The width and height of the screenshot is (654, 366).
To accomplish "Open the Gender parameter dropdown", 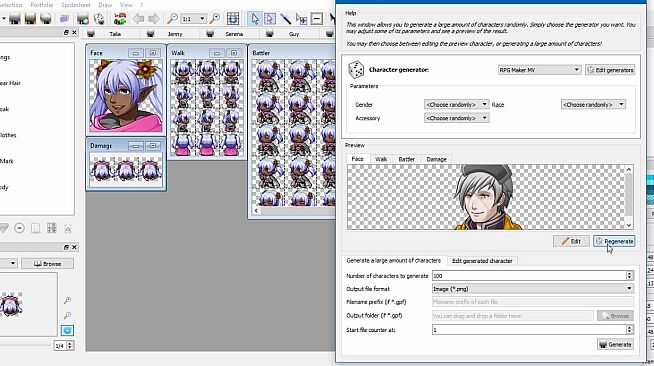I will (x=456, y=104).
